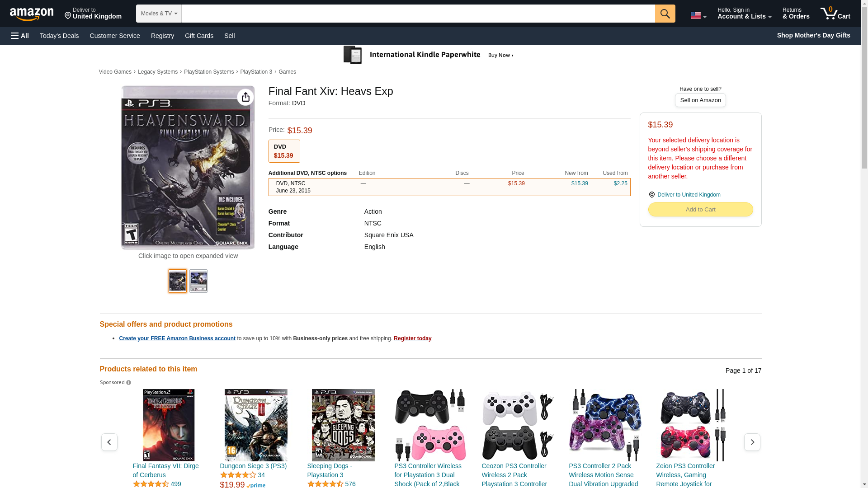Expand Account & Lists menu
Screen dimensions: 868x488
pos(744,14)
